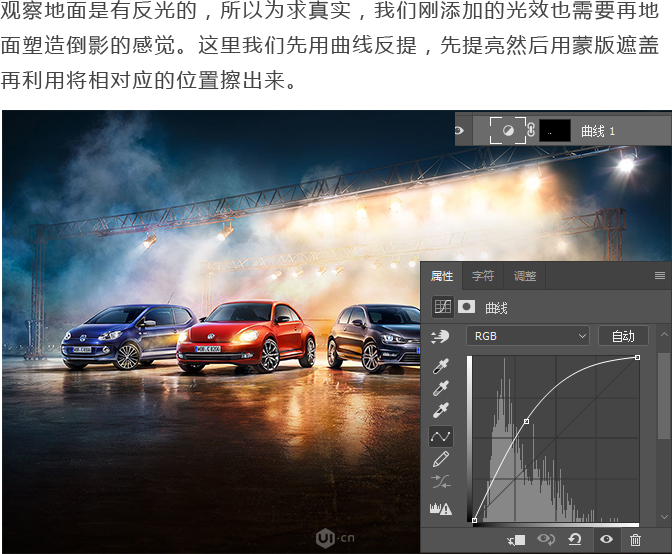Toggle clip adjustment to layer below
Viewport: 672px width, 554px height.
(516, 540)
